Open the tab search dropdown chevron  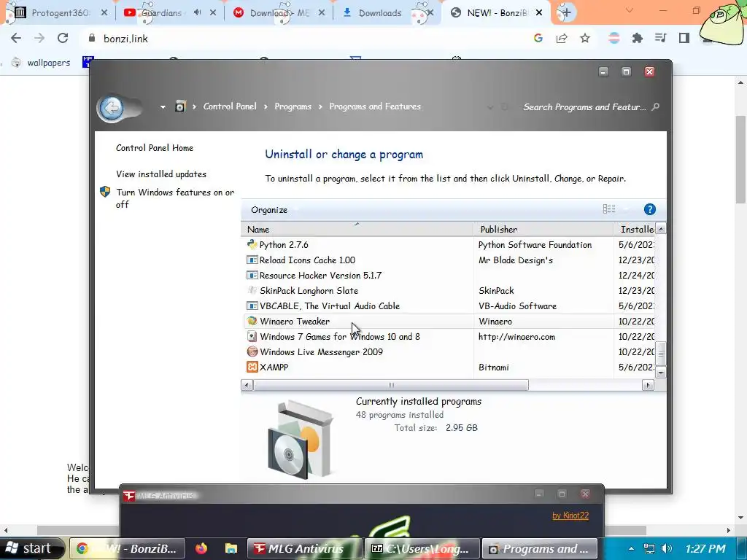630,10
